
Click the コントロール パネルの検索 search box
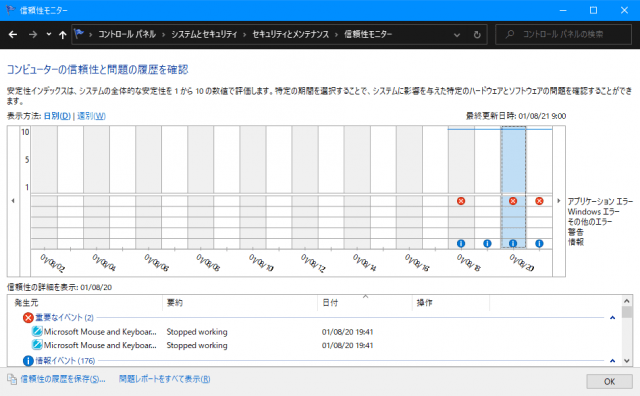[563, 34]
